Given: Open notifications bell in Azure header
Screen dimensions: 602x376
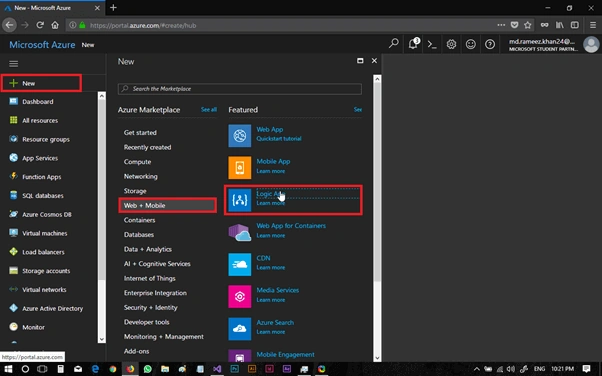Looking at the screenshot, I should [413, 44].
